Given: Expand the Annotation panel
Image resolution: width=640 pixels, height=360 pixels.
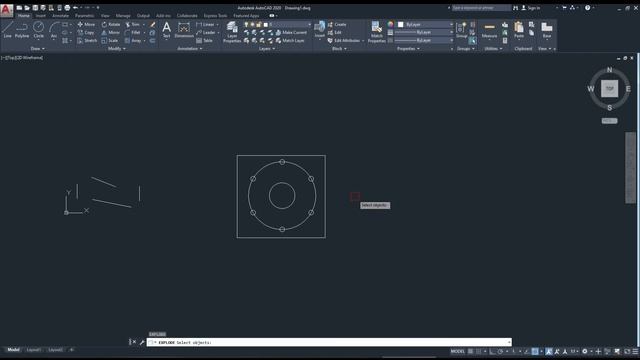Looking at the screenshot, I should (190, 49).
